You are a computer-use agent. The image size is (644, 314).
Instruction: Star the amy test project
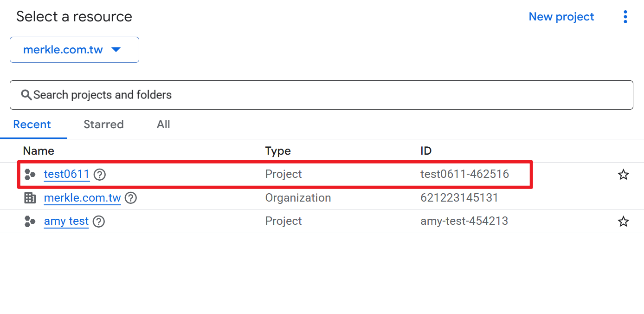pyautogui.click(x=624, y=222)
